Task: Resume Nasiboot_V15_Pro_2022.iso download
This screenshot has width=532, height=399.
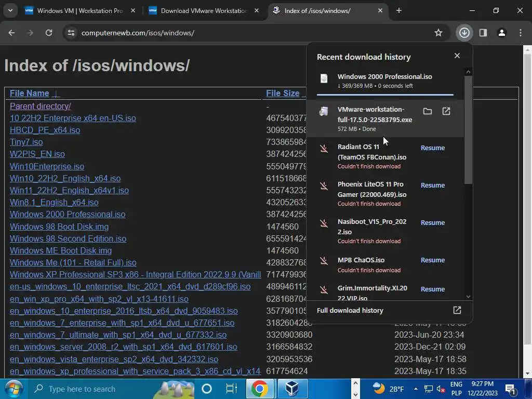Action: [x=433, y=222]
